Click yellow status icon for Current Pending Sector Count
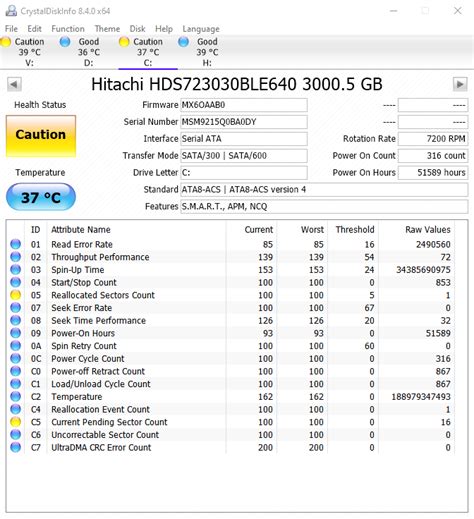Screen dimensions: 474x519 [x=15, y=422]
